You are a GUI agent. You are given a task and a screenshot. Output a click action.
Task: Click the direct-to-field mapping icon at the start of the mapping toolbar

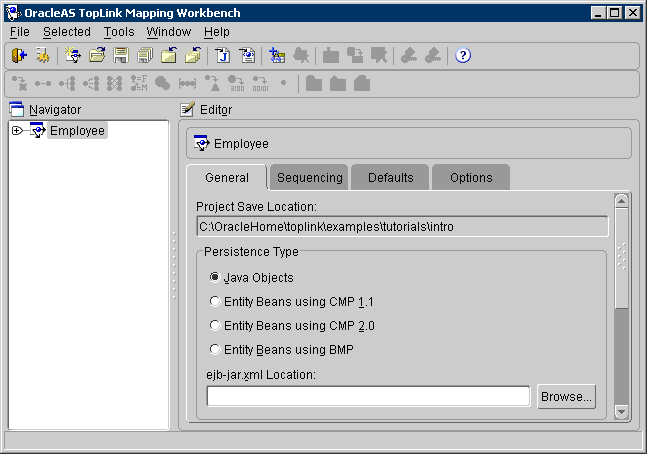click(19, 83)
